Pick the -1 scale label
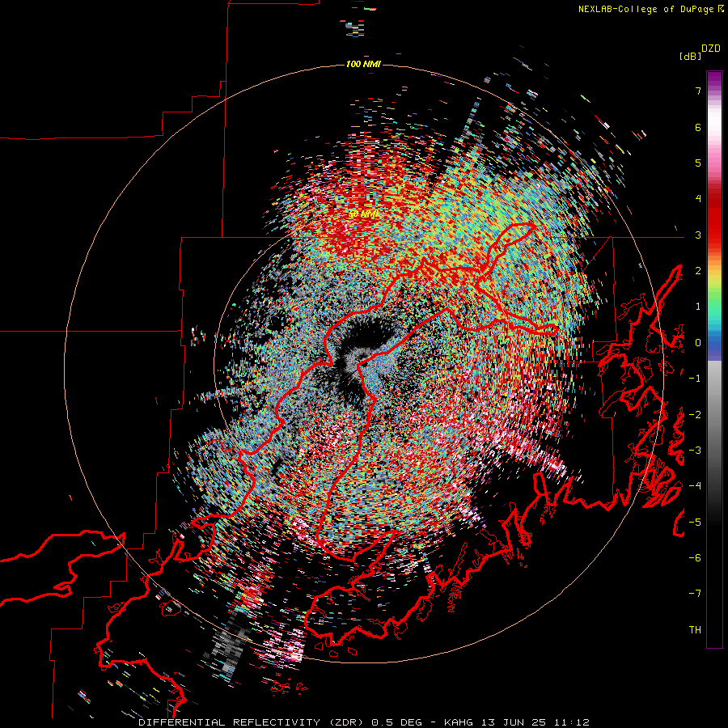 (x=695, y=379)
